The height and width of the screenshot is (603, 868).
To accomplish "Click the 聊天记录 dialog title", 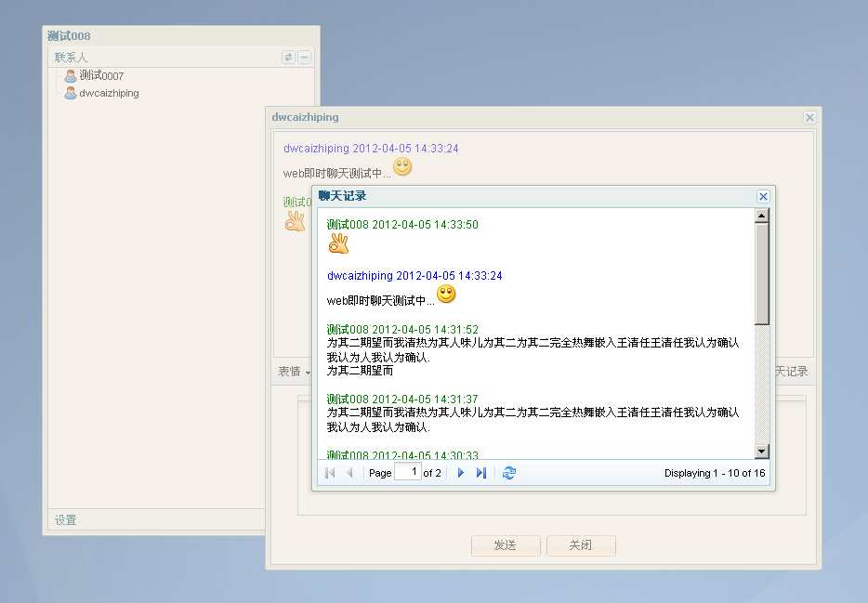I will click(x=343, y=196).
